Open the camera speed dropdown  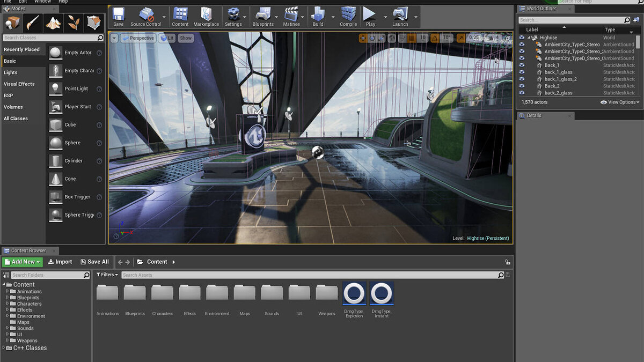coord(493,38)
